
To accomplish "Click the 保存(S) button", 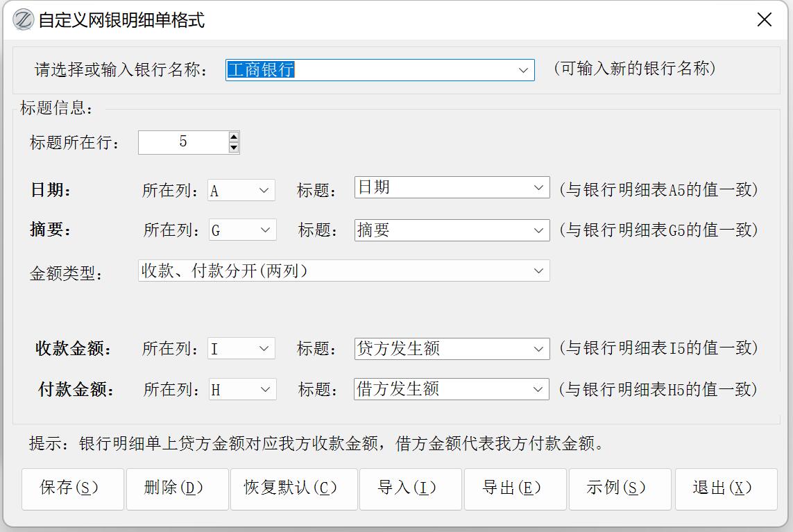I will point(73,489).
